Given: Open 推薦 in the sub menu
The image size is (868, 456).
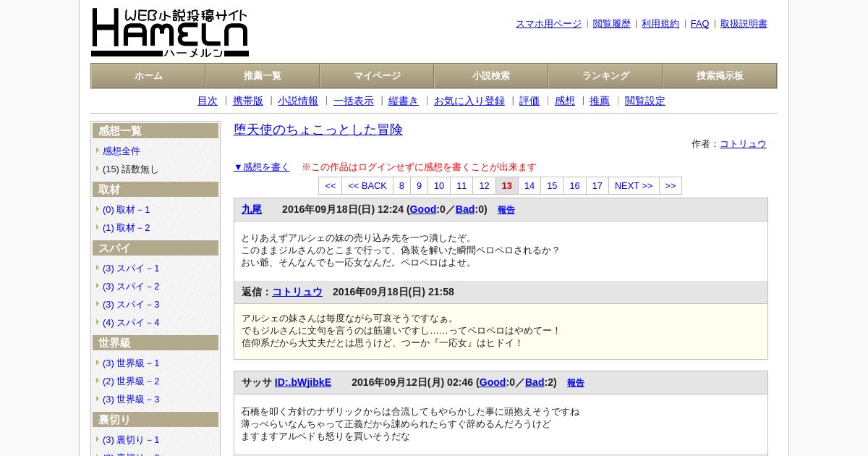Looking at the screenshot, I should 600,101.
